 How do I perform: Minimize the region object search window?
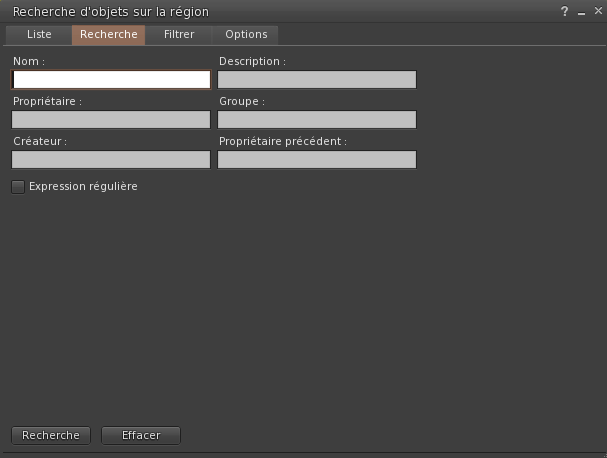(581, 11)
